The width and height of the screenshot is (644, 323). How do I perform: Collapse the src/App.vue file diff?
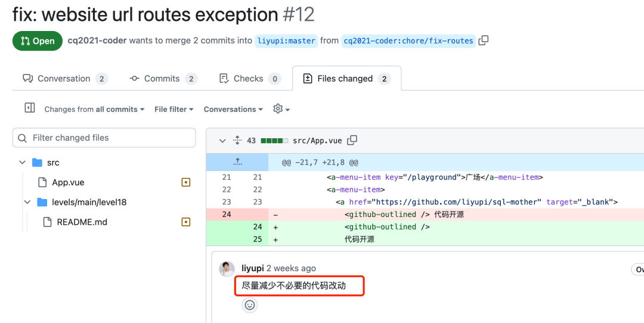tap(222, 141)
